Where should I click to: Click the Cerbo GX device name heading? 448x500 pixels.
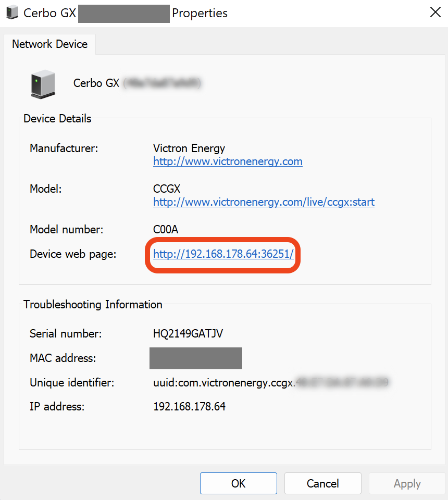click(96, 83)
